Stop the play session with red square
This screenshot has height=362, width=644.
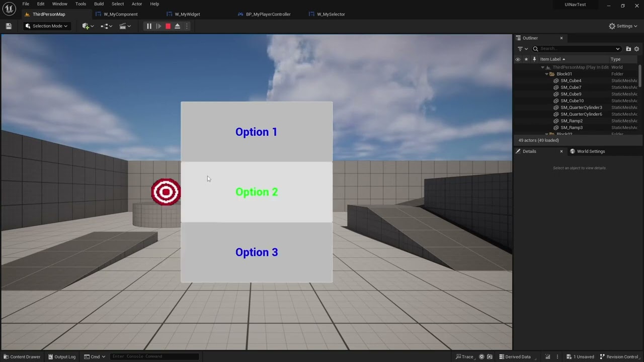(x=168, y=26)
